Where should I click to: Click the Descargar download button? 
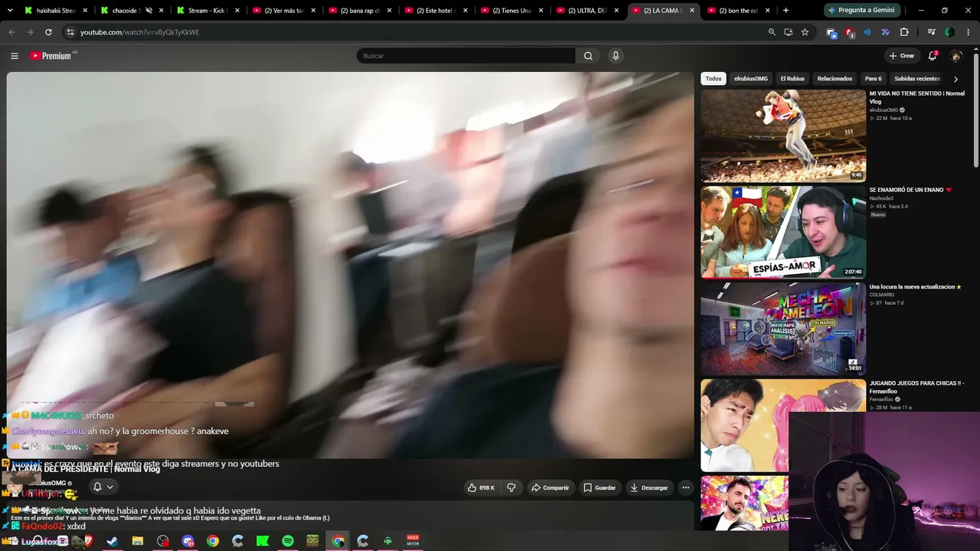[649, 487]
